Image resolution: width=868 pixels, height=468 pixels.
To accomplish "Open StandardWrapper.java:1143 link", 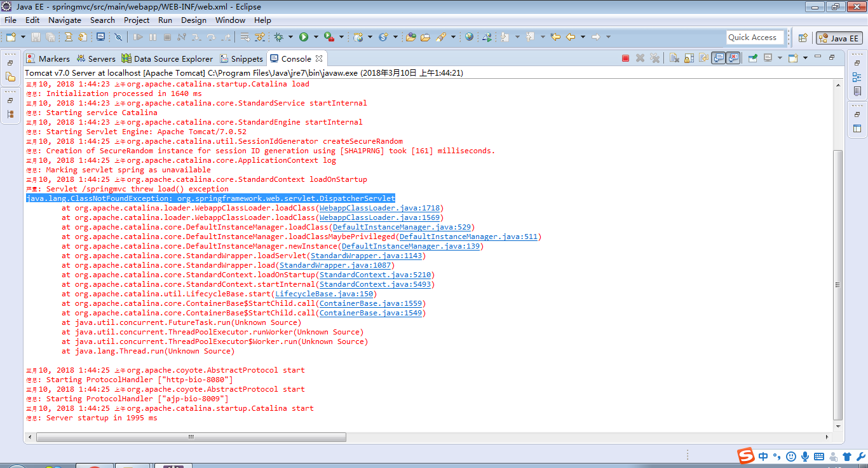I will point(366,256).
